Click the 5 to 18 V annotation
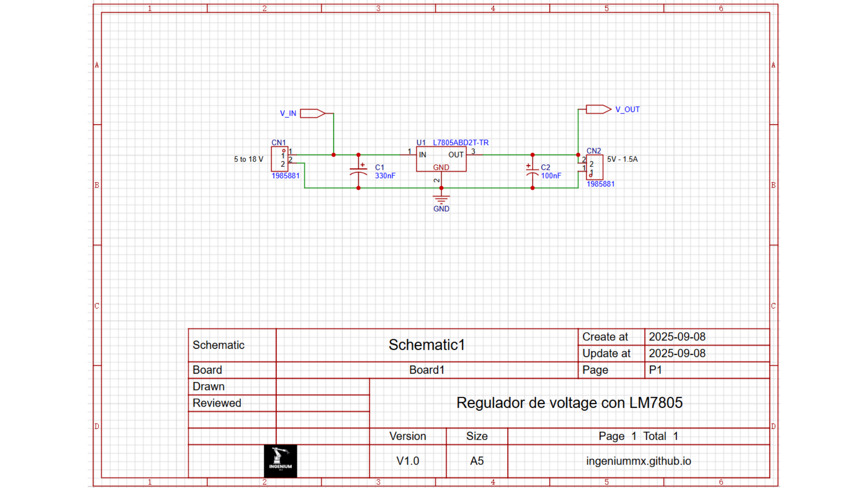Image resolution: width=868 pixels, height=488 pixels. 248,159
